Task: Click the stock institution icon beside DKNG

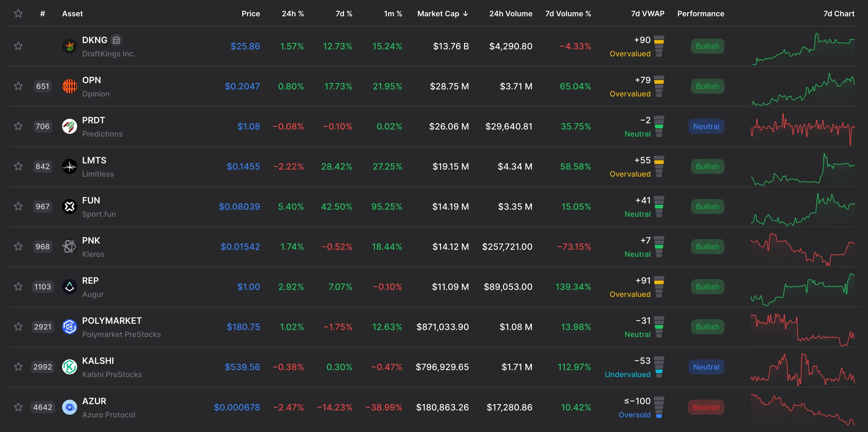Action: (116, 40)
